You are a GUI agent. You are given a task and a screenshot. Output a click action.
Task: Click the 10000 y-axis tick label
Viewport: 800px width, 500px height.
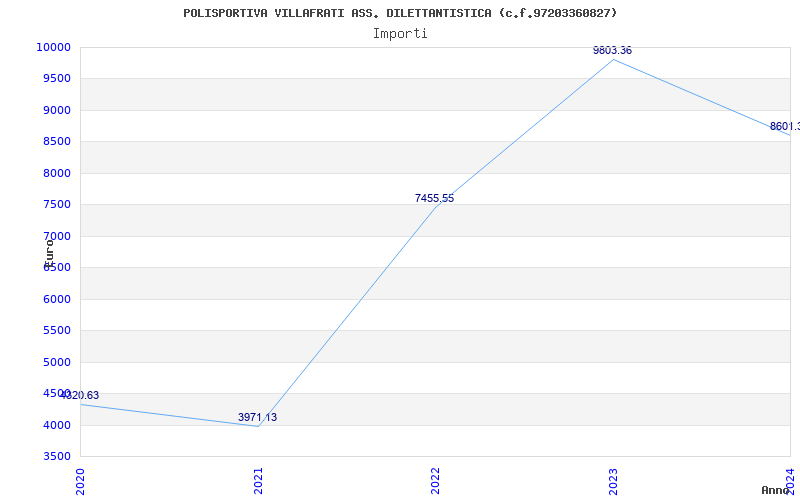[x=53, y=47]
